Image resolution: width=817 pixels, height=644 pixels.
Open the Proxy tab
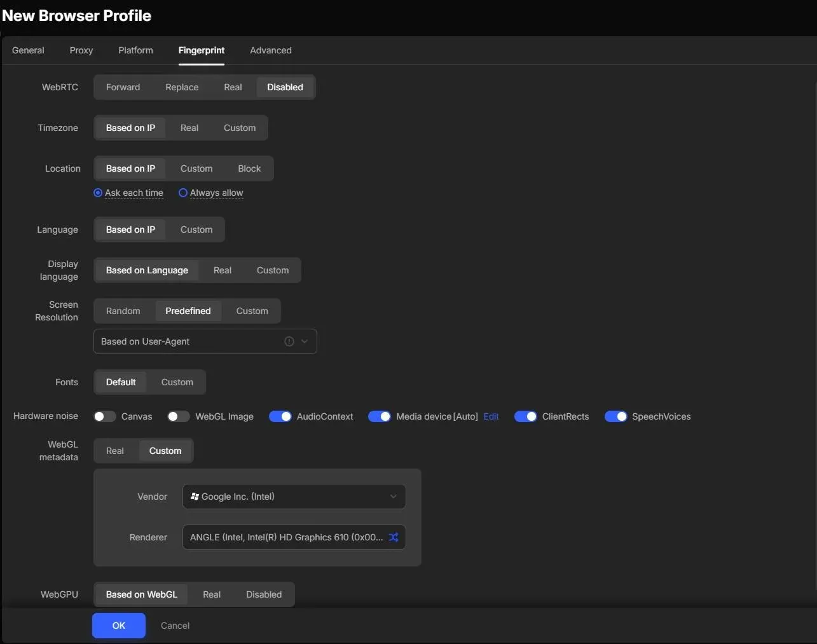(81, 50)
